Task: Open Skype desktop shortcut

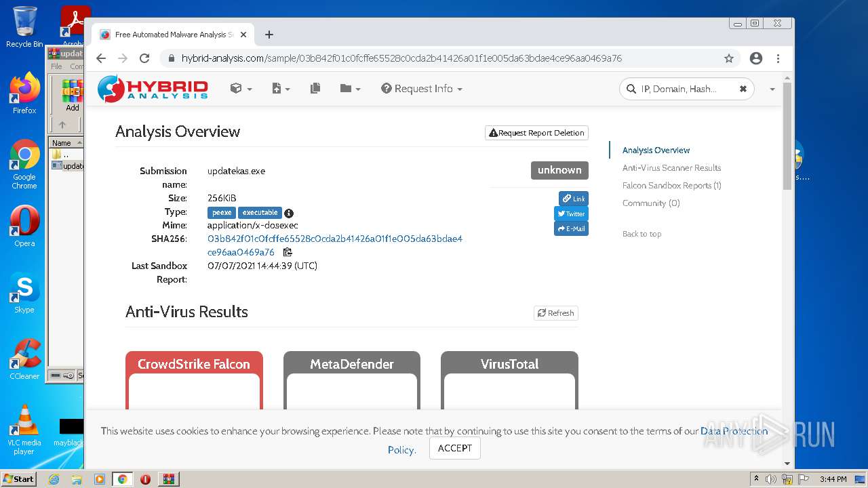Action: click(x=24, y=293)
